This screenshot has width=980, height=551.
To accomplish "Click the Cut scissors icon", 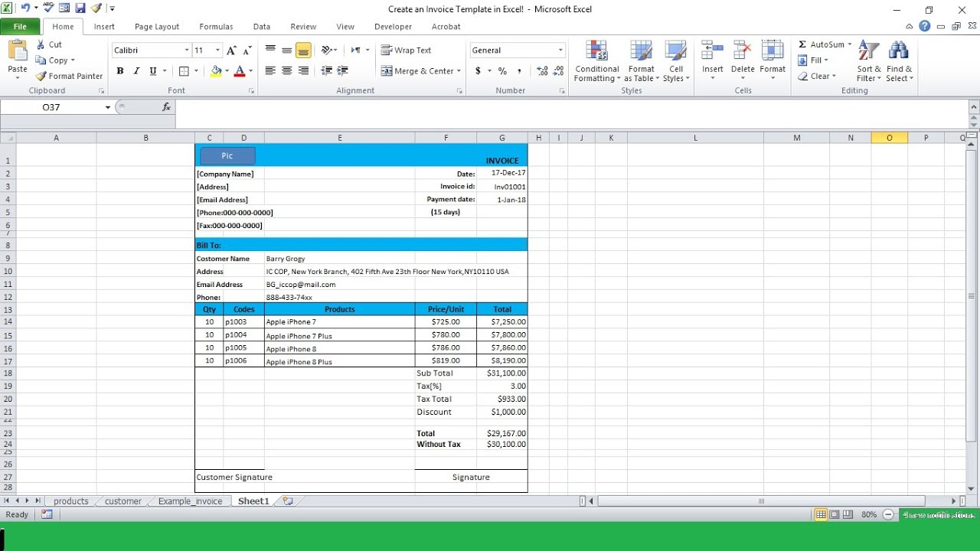I will tap(41, 44).
